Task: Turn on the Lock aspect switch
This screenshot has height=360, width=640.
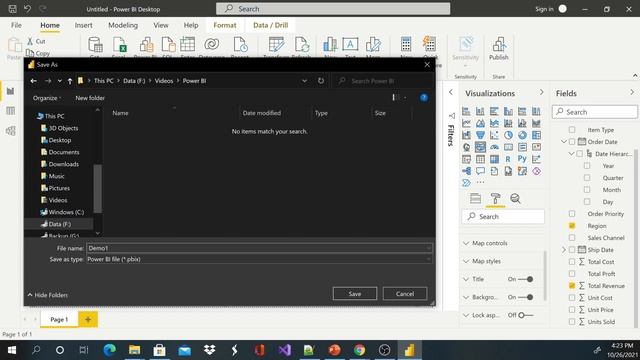Action: pyautogui.click(x=525, y=315)
